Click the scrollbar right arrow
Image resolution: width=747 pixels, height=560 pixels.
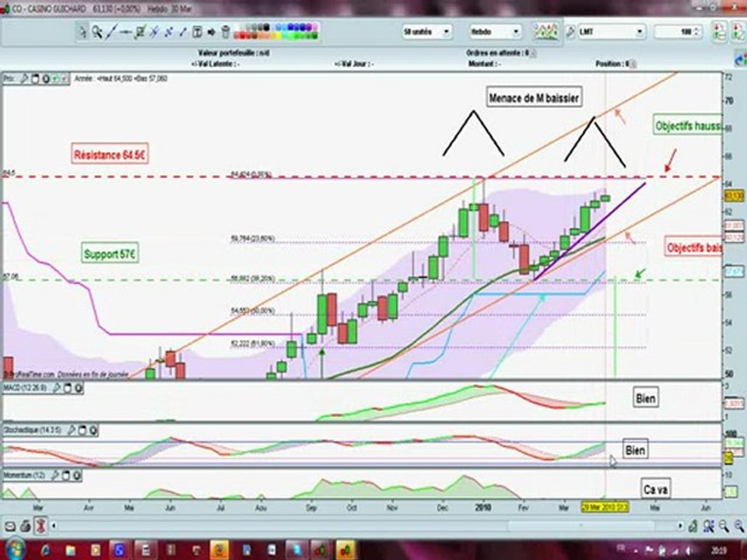[x=680, y=526]
